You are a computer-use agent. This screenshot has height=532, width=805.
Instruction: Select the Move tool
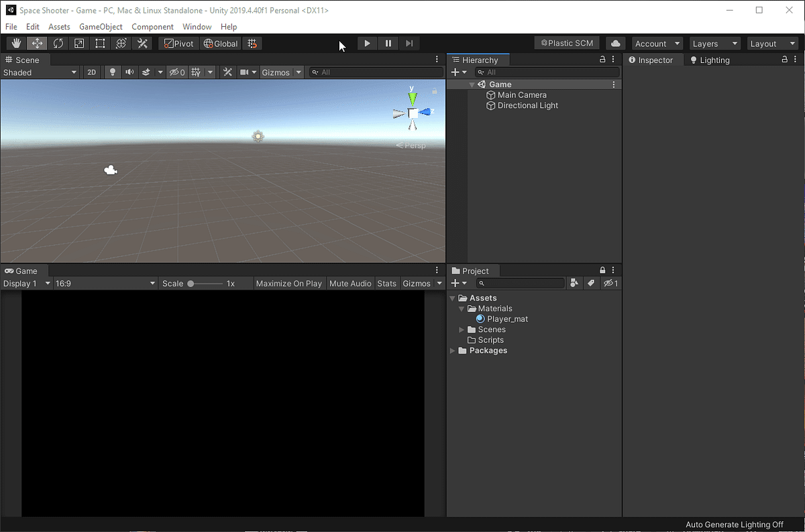point(37,43)
